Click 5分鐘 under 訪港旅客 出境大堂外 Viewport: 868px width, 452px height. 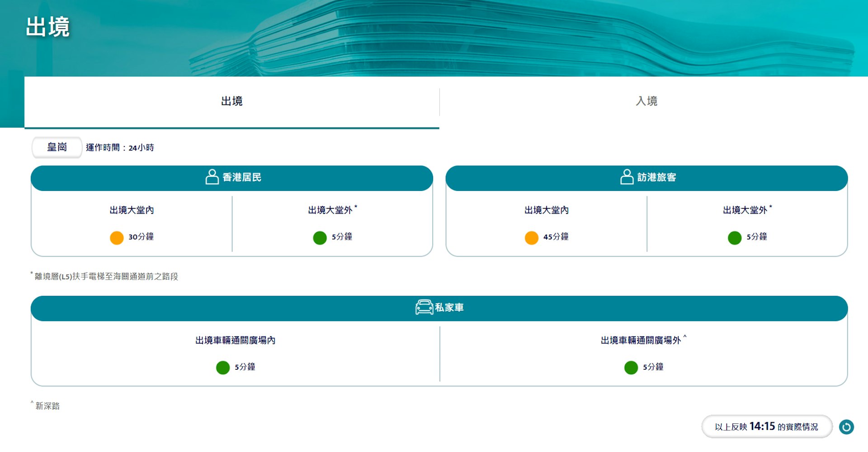[757, 237]
